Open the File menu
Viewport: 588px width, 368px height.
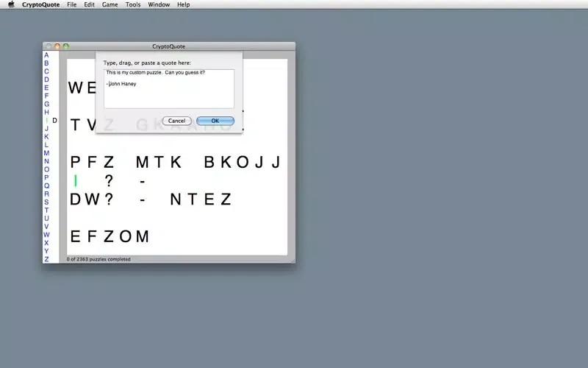[71, 4]
